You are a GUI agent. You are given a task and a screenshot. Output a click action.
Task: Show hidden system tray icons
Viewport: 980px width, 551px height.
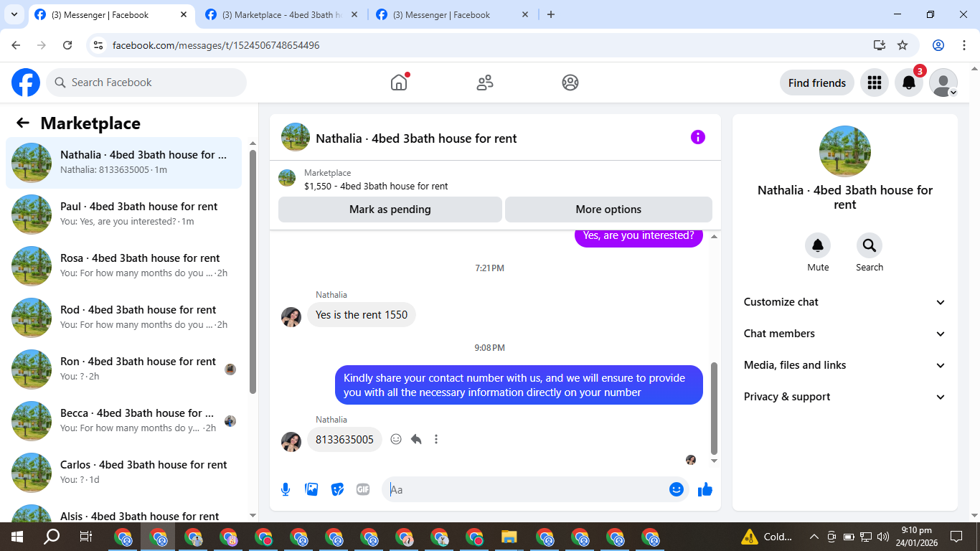tap(814, 537)
